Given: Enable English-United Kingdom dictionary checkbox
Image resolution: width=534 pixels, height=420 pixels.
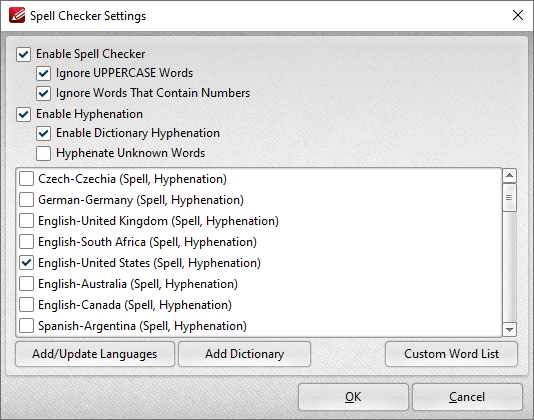Looking at the screenshot, I should 27,221.
